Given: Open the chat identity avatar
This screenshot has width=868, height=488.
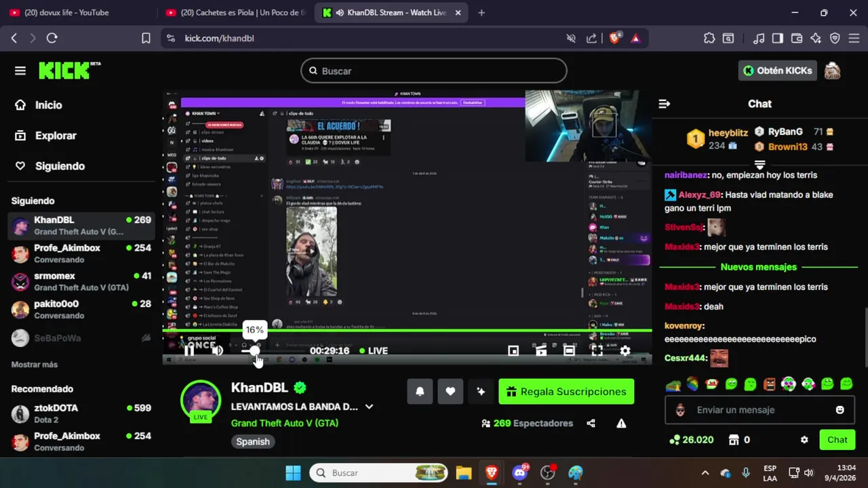Looking at the screenshot, I should [680, 410].
